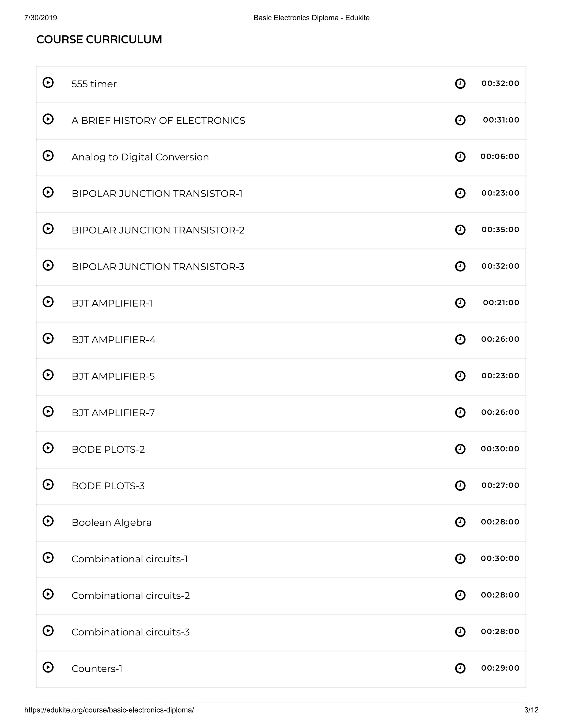Click play icon beside 555 timer
Image resolution: width=563 pixels, height=728 pixels.
click(48, 82)
